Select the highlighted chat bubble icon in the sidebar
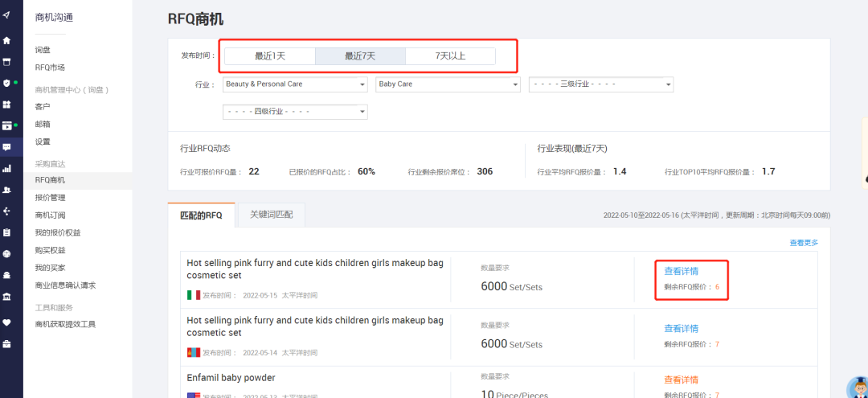The image size is (868, 398). (x=6, y=147)
